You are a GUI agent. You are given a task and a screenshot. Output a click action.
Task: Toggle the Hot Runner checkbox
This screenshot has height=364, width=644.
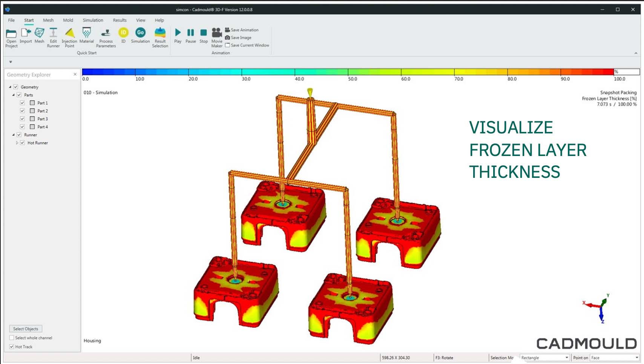22,143
